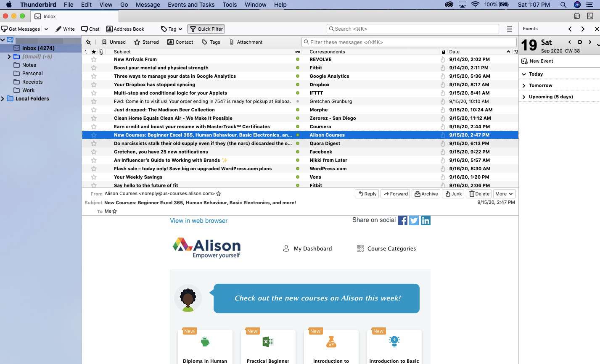The height and width of the screenshot is (364, 600).
Task: Open the WordPress.com flash sale message
Action: pyautogui.click(x=300, y=169)
